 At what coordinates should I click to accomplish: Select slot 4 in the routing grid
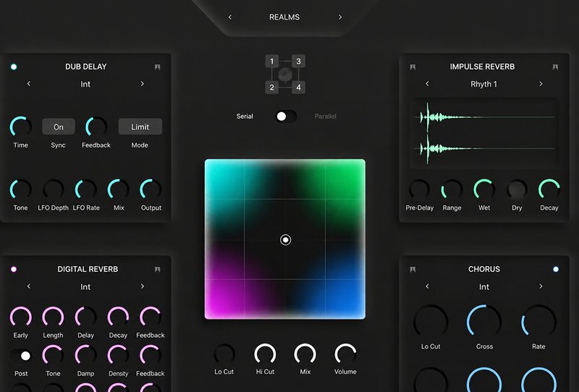point(298,88)
